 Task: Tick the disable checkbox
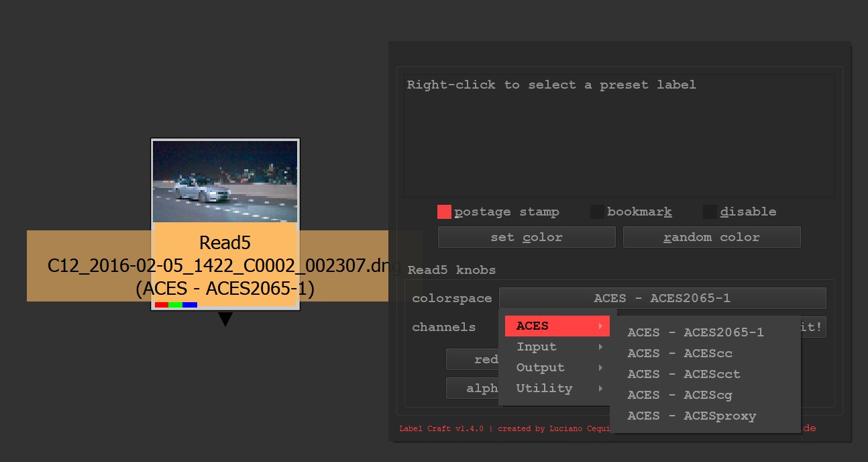710,212
